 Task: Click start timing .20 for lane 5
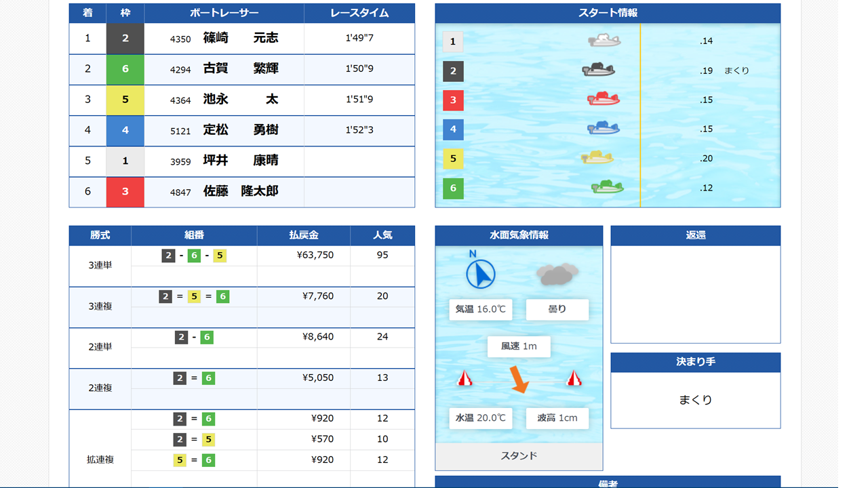[x=707, y=159]
